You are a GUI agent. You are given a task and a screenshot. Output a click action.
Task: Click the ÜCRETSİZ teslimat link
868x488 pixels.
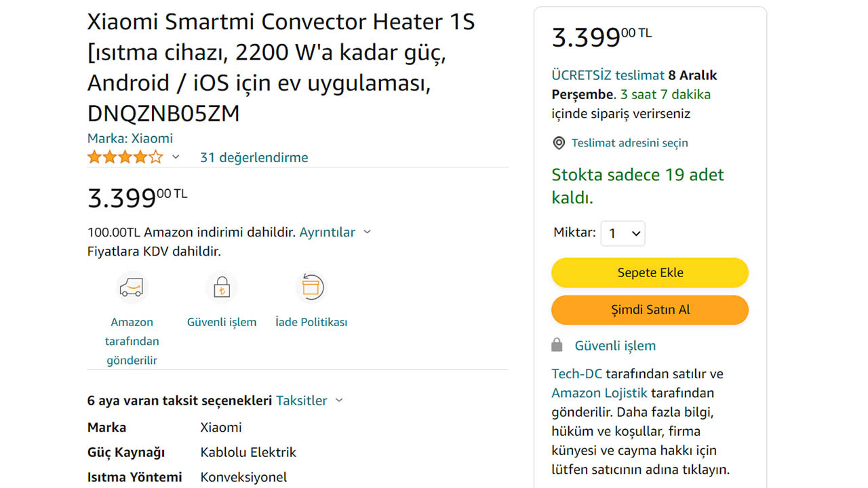[608, 75]
